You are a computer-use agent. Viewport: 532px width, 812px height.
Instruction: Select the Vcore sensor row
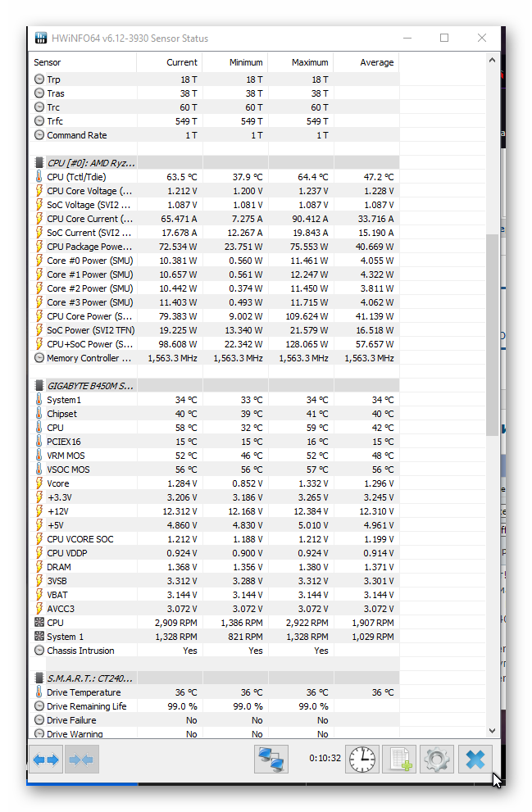(x=215, y=483)
